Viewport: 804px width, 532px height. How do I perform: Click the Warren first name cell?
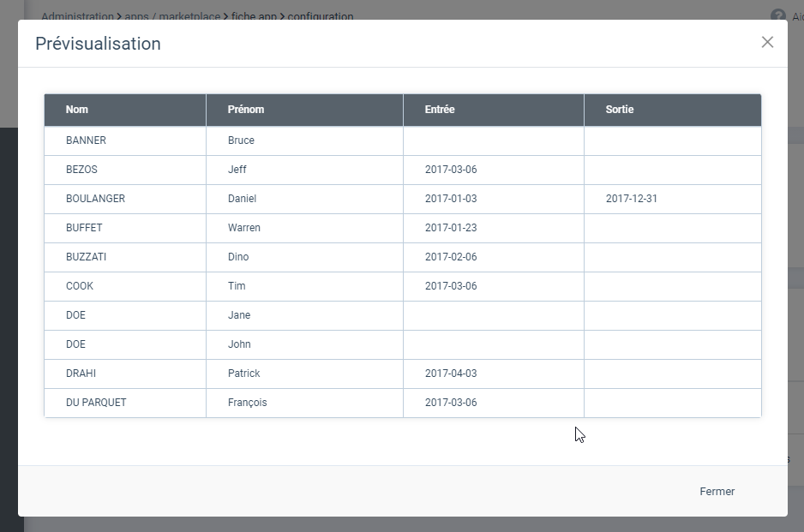tap(244, 228)
